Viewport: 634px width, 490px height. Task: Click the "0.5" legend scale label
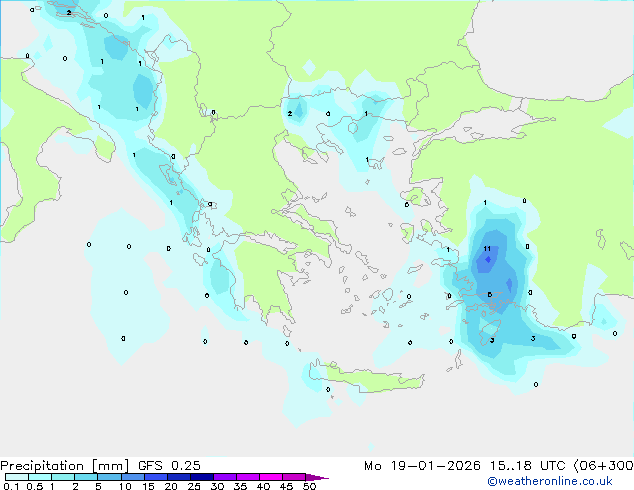coord(35,486)
